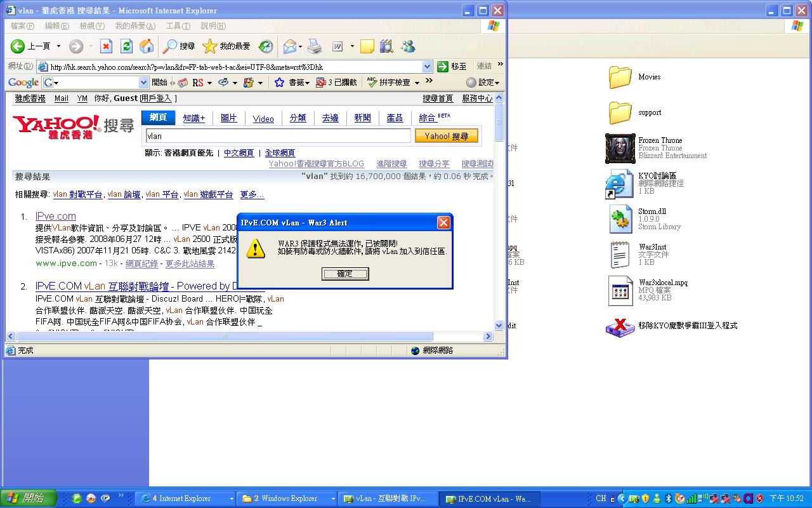812x508 pixels.
Task: Stop page loading with the red X icon
Action: coord(107,46)
